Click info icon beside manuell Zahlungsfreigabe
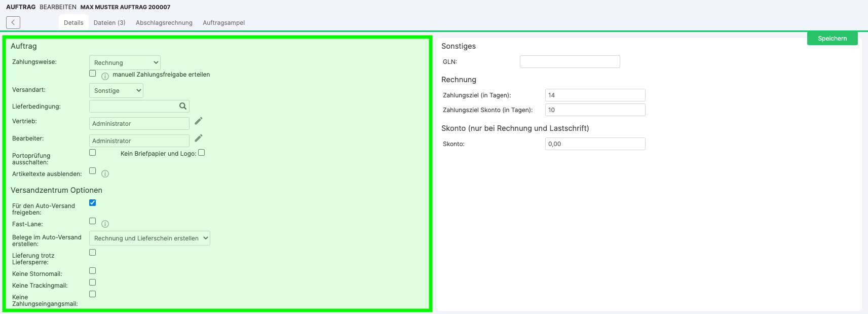The width and height of the screenshot is (868, 314). point(105,76)
